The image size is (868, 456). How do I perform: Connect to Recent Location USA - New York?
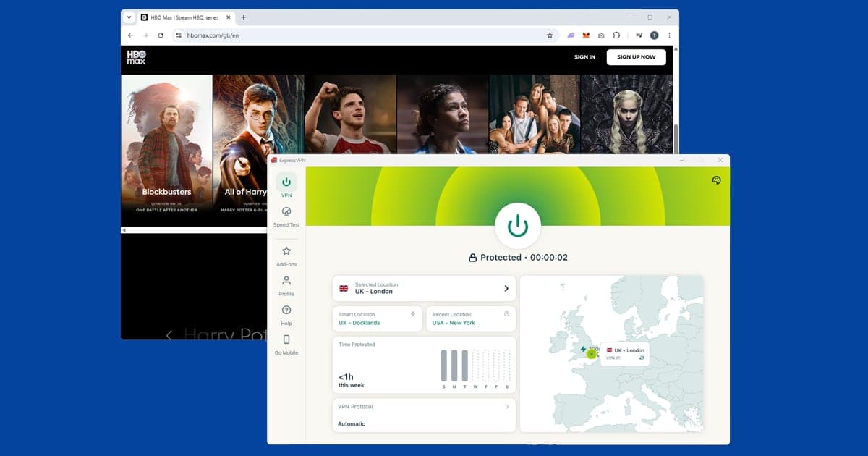471,318
